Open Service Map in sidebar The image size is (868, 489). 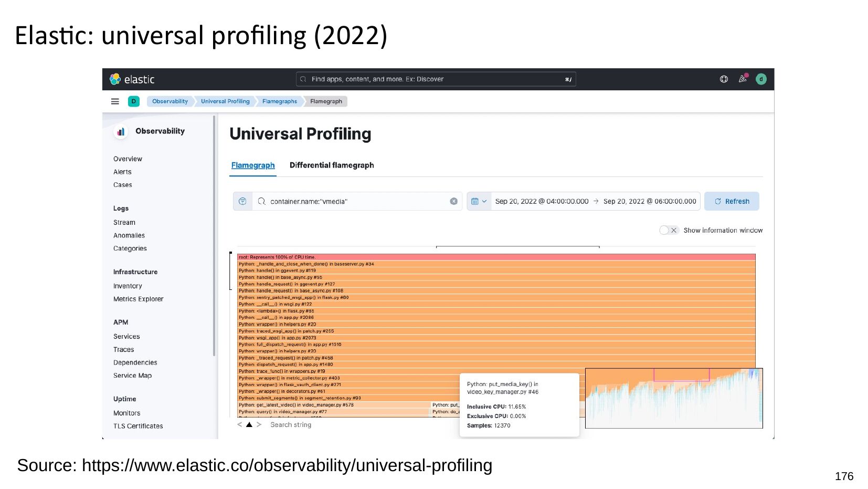(x=132, y=376)
